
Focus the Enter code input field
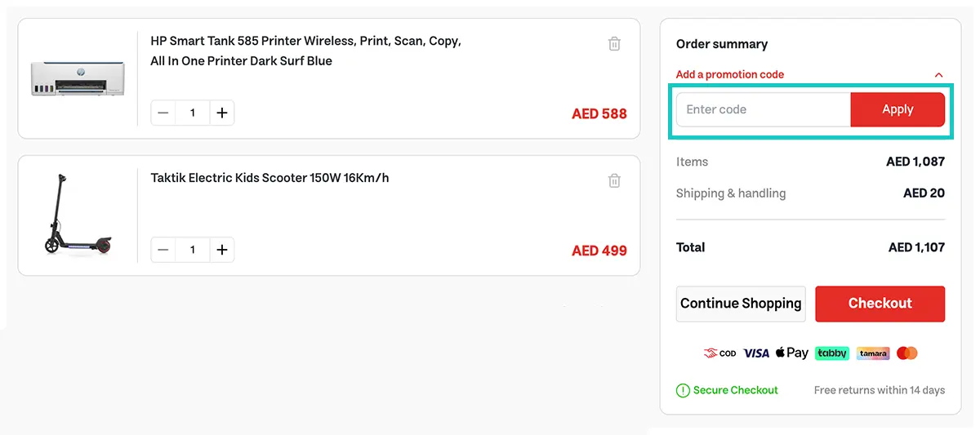764,109
